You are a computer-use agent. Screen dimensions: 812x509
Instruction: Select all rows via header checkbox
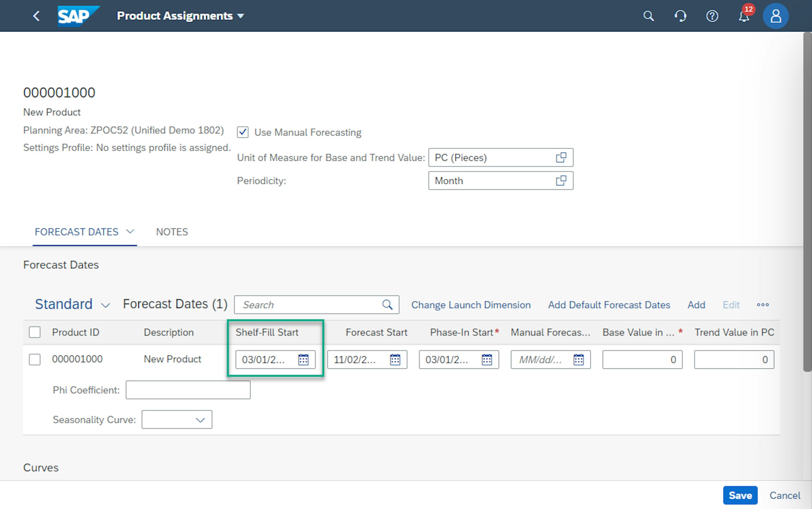35,332
